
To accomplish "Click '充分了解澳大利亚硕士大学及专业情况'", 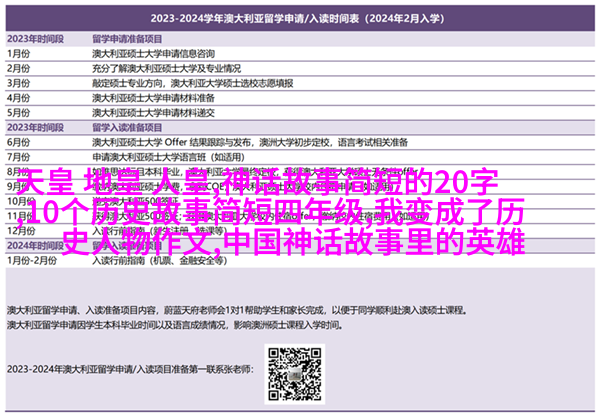I will [x=166, y=68].
